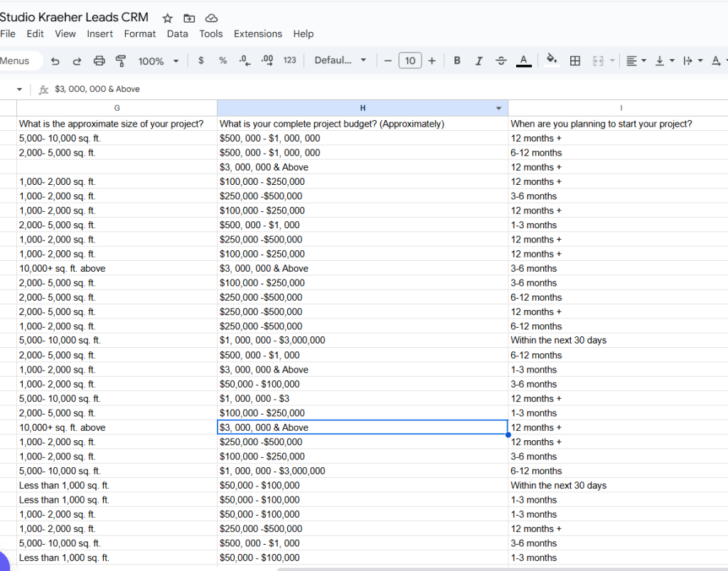This screenshot has height=571, width=728.
Task: Select the project size question header cell
Action: click(117, 124)
